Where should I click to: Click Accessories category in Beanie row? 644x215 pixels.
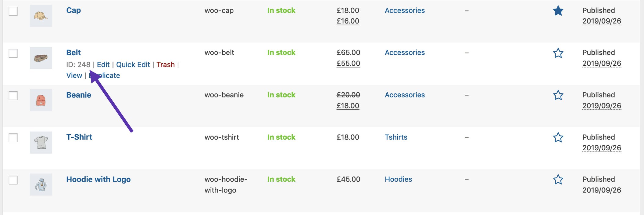coord(405,95)
